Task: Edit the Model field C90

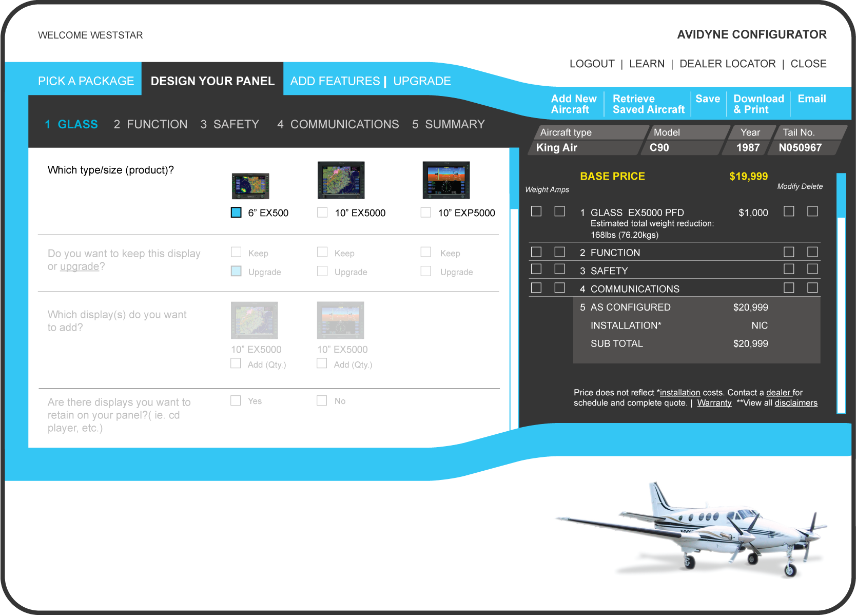Action: click(682, 147)
